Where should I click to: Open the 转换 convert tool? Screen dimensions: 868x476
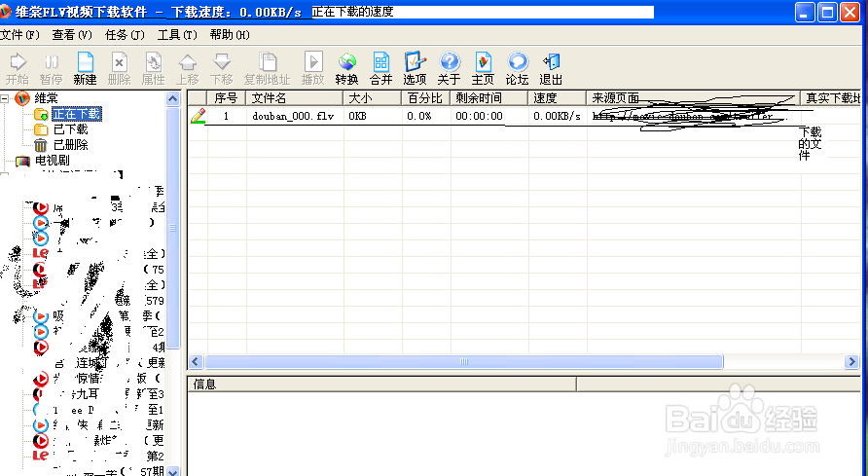point(347,62)
